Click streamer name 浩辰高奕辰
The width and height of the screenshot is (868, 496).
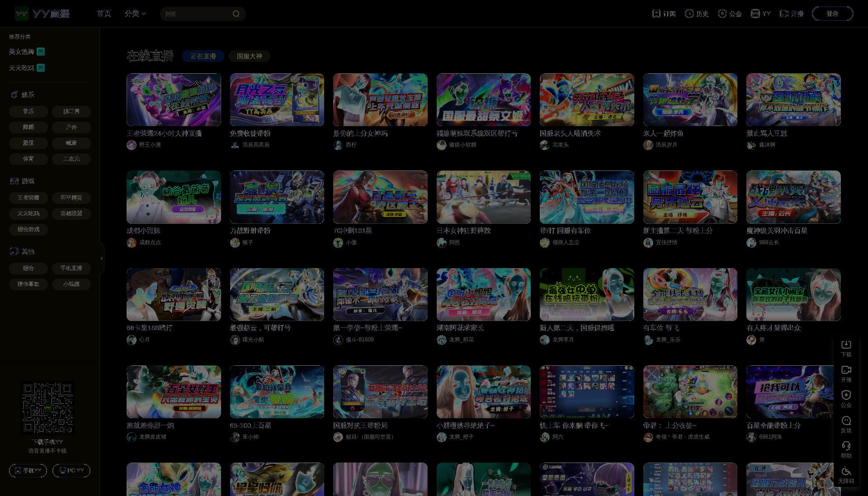(256, 145)
